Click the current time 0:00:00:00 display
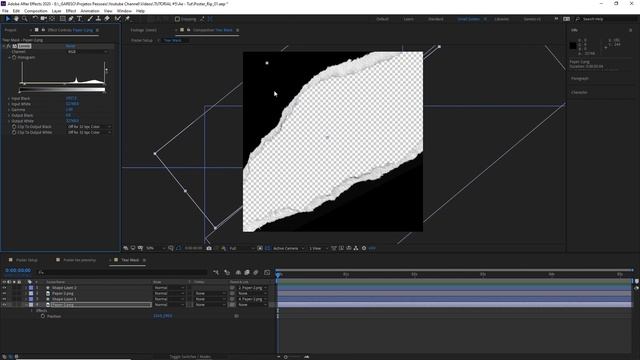Image resolution: width=640 pixels, height=360 pixels. (x=18, y=270)
